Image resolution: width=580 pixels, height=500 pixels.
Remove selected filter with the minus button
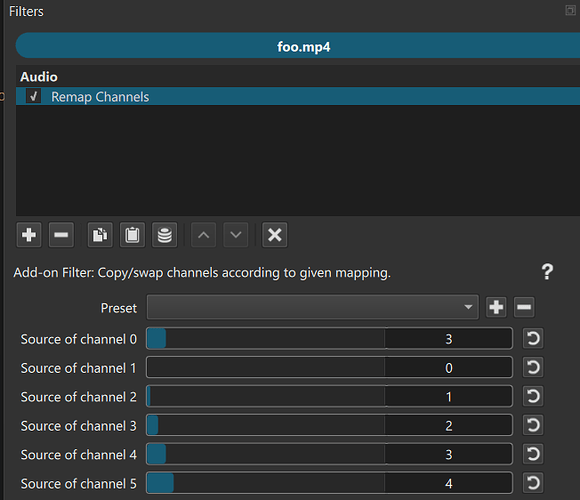coord(61,235)
